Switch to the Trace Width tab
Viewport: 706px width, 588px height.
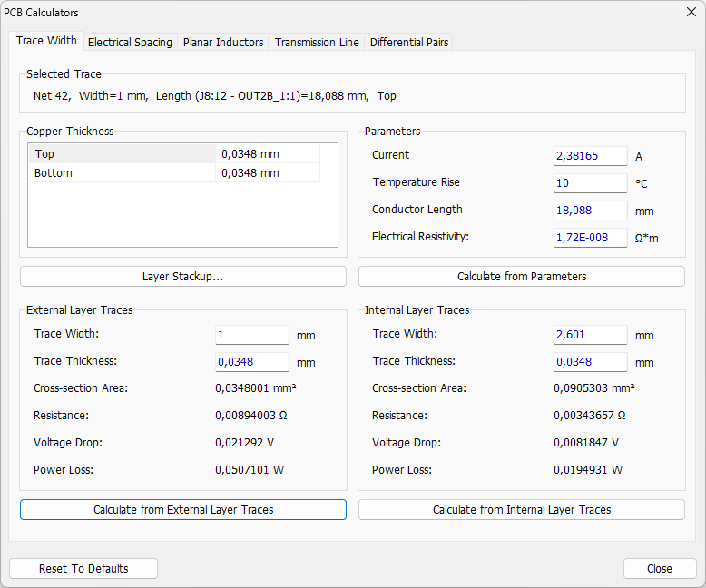[x=46, y=41]
